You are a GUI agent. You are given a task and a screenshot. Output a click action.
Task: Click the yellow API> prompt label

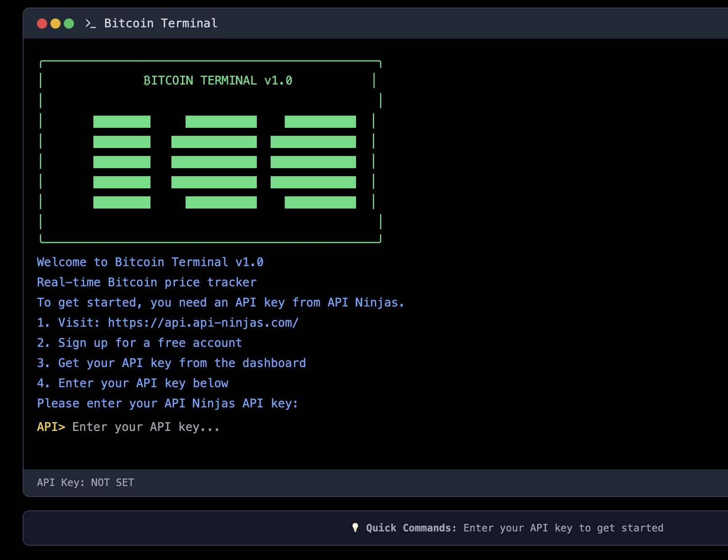click(x=51, y=427)
